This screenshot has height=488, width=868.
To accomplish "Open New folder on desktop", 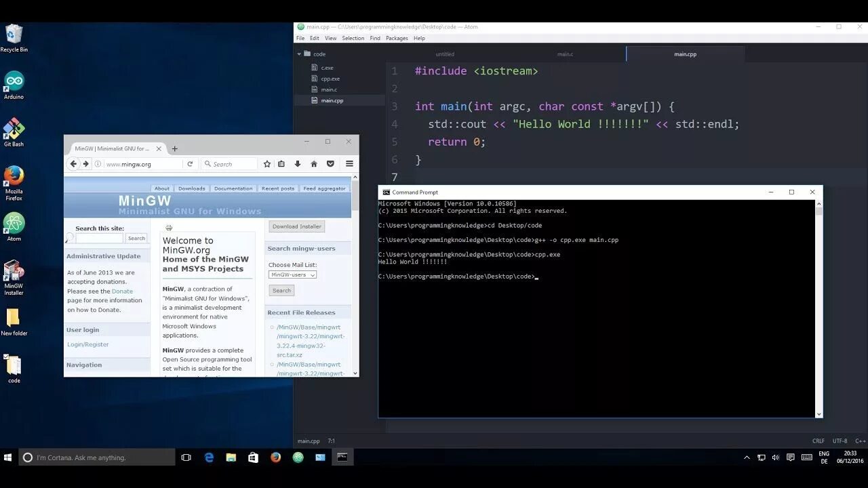I will click(14, 322).
